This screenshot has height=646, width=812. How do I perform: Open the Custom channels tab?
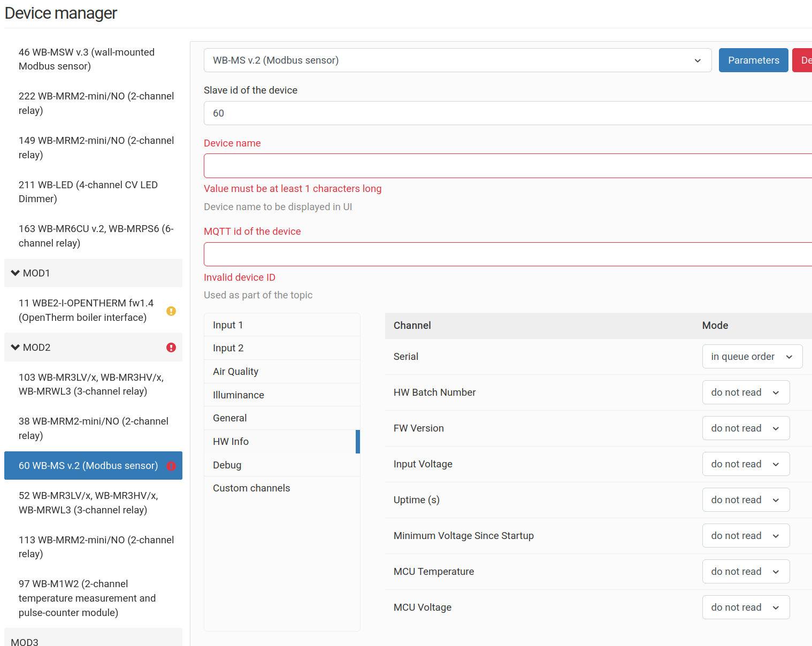click(x=251, y=488)
